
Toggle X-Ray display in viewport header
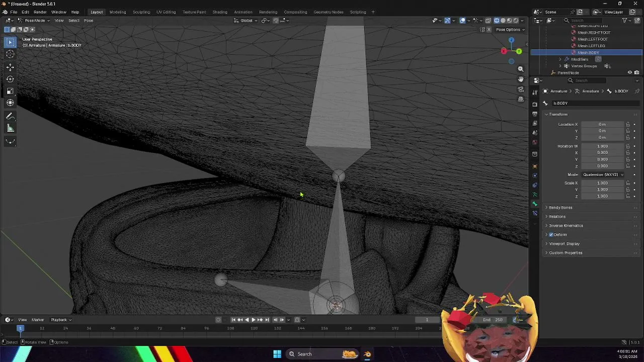(x=488, y=21)
